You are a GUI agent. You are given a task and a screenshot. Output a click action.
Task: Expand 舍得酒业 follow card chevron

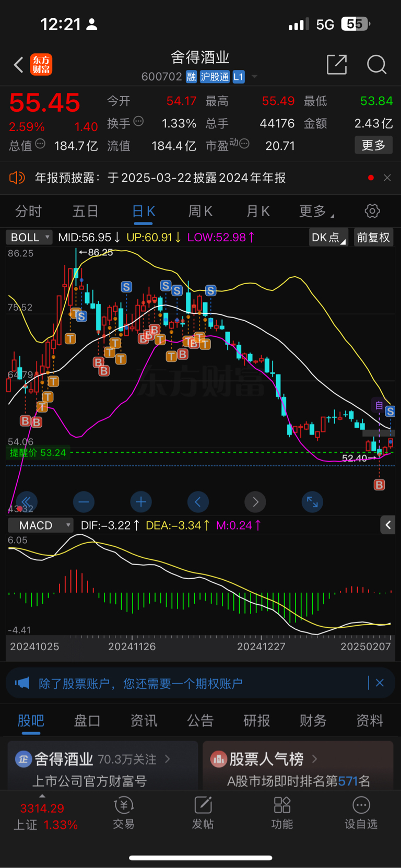pos(168,759)
